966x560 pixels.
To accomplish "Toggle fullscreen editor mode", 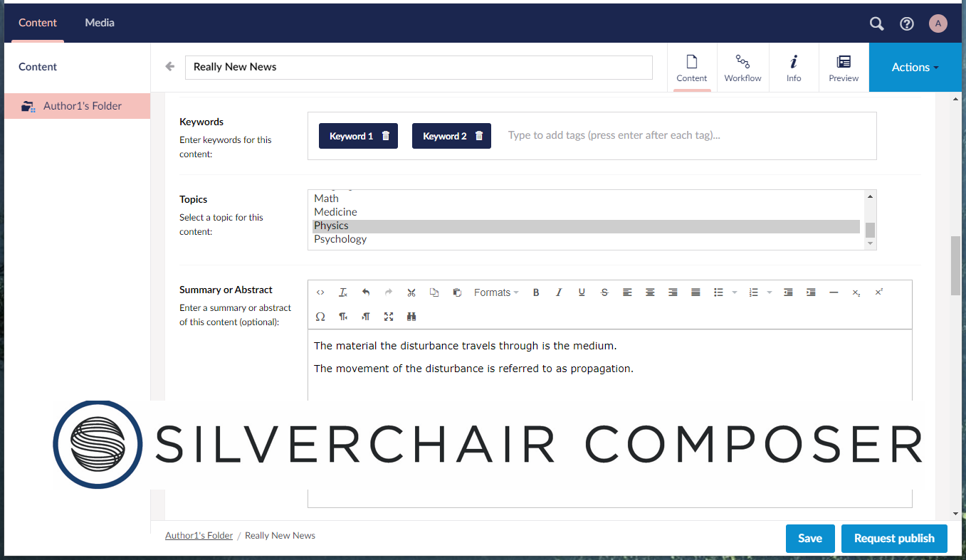I will 389,317.
